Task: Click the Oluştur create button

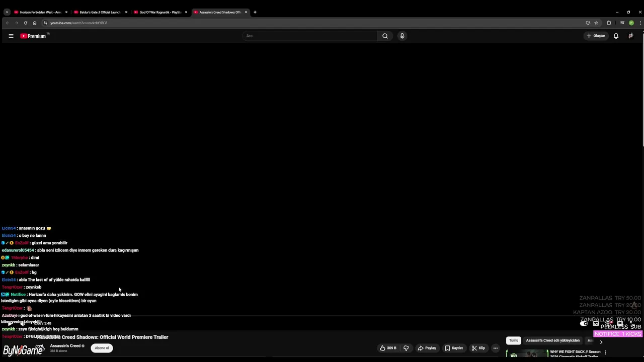Action: coord(596,36)
